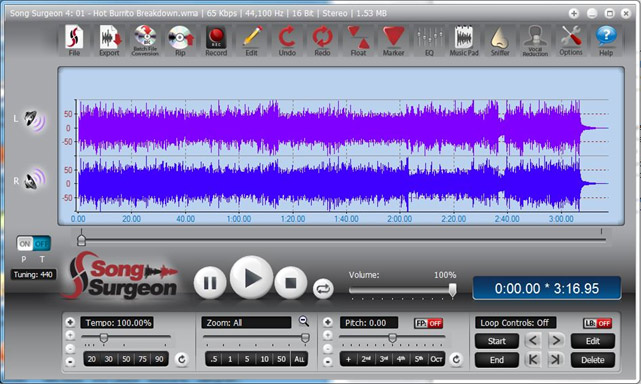Open Vocal Reduction tool

(535, 40)
